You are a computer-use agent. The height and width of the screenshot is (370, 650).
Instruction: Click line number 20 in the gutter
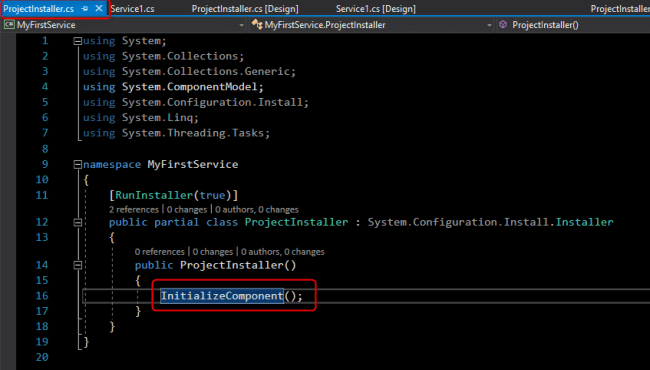(x=42, y=357)
